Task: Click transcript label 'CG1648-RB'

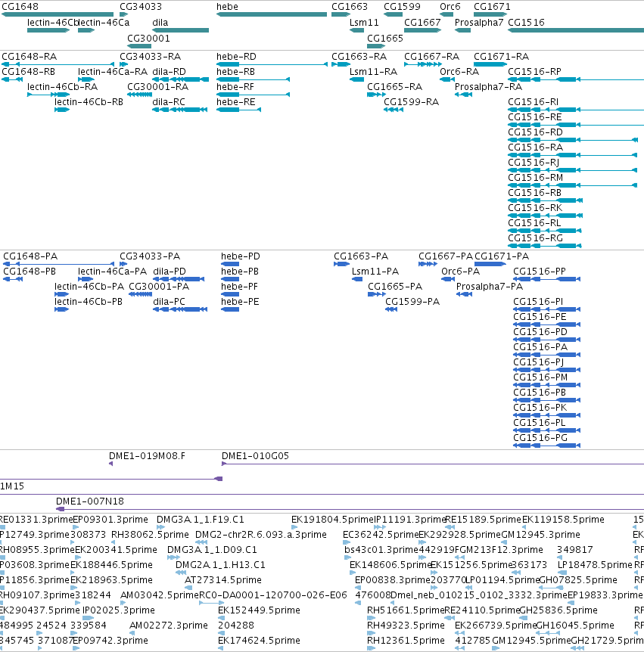Action: coord(28,72)
